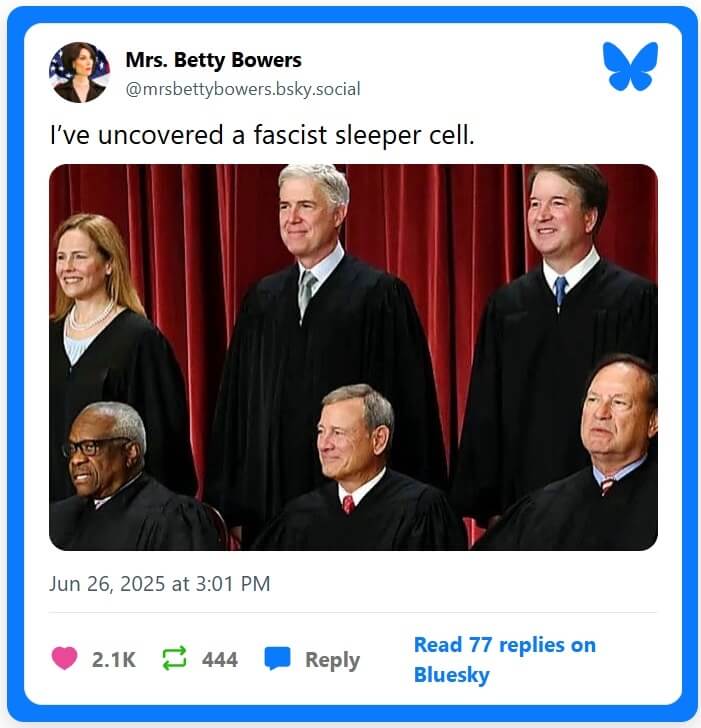Click the eyeglasses in the photo
Image resolution: width=701 pixels, height=728 pixels.
tap(93, 447)
